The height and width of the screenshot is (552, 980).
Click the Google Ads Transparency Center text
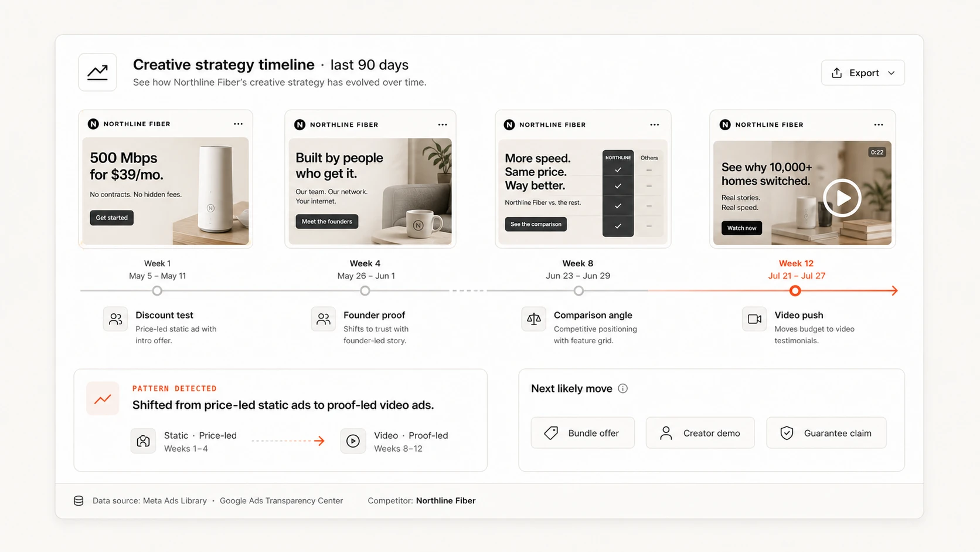[281, 500]
